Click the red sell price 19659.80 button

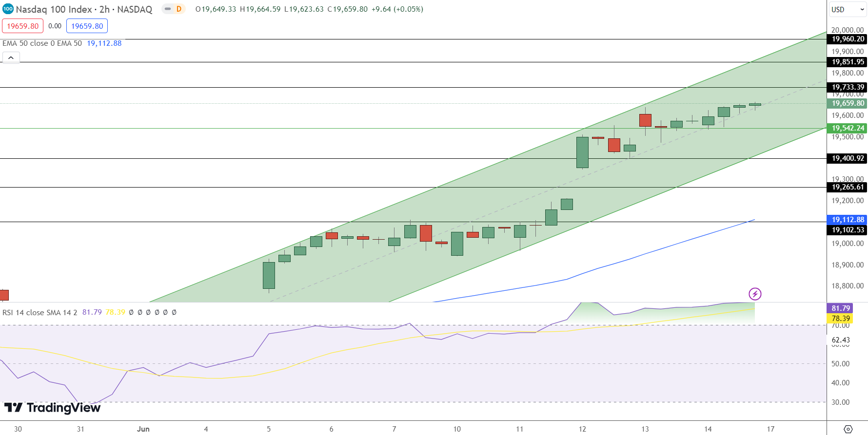pos(22,26)
